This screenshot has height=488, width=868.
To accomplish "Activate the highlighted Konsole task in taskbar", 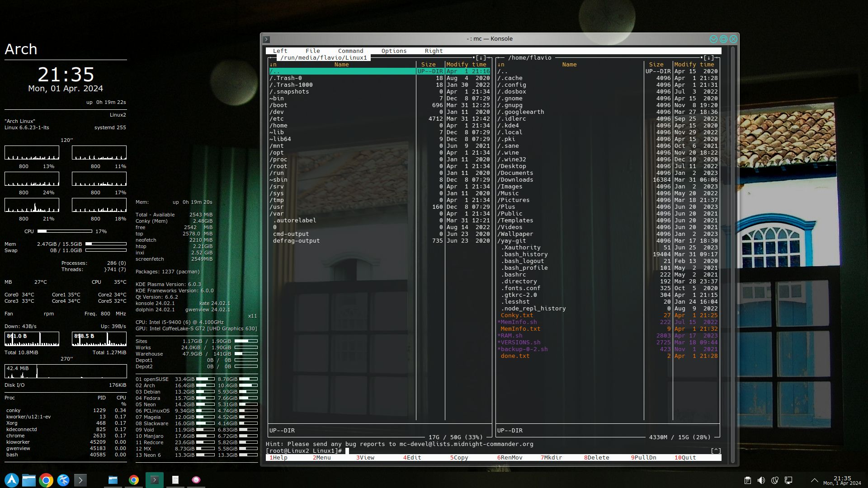I will pyautogui.click(x=155, y=480).
